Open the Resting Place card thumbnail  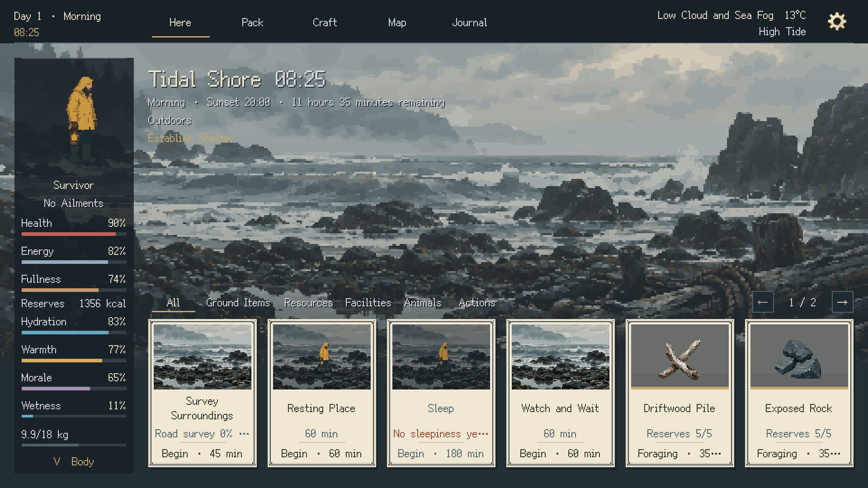321,357
